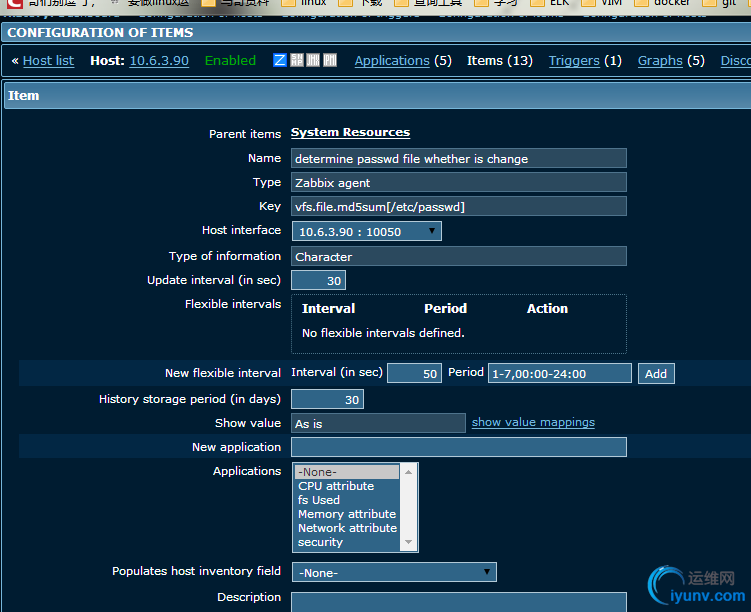Focus the Description text area

pyautogui.click(x=458, y=602)
